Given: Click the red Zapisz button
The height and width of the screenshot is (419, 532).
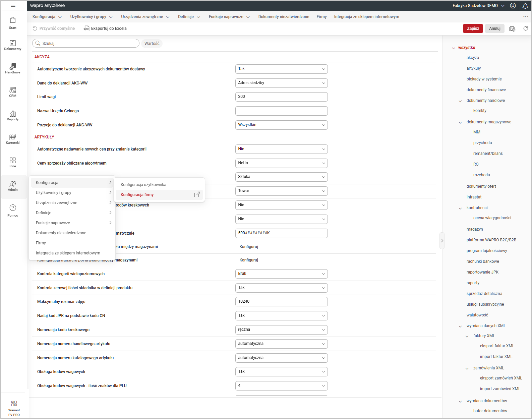Looking at the screenshot, I should 473,28.
